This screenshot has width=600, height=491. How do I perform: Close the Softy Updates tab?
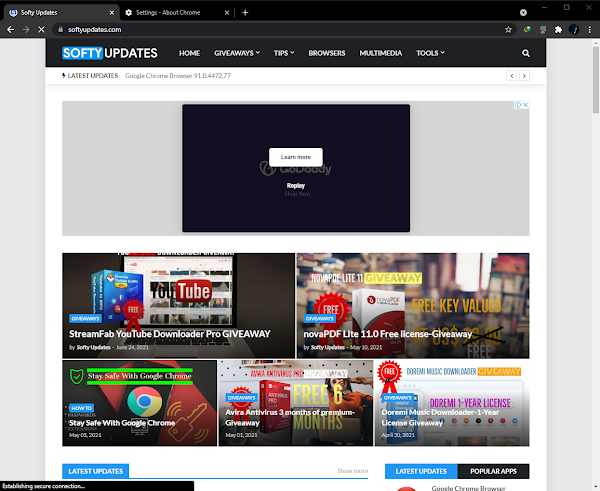112,13
